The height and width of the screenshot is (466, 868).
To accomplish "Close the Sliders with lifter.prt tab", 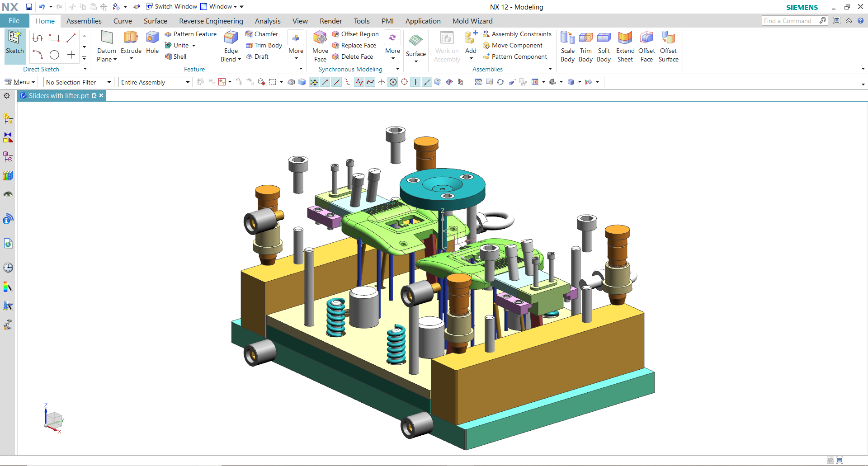I will coord(101,95).
